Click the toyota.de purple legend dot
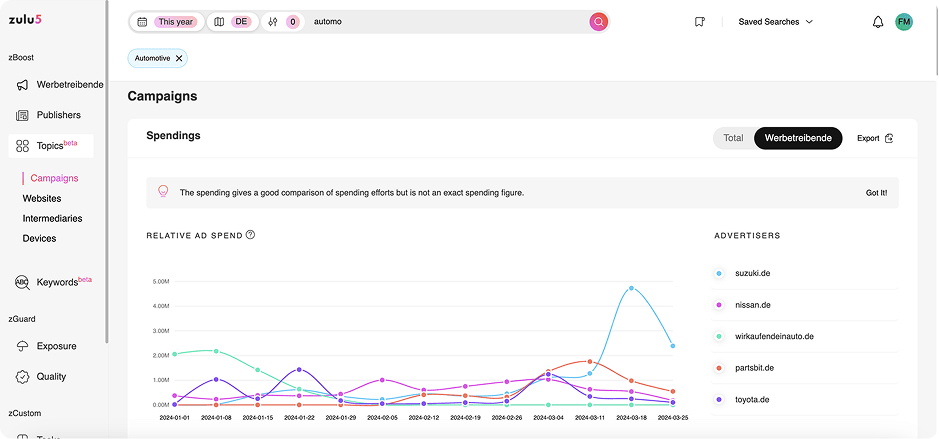 [719, 400]
